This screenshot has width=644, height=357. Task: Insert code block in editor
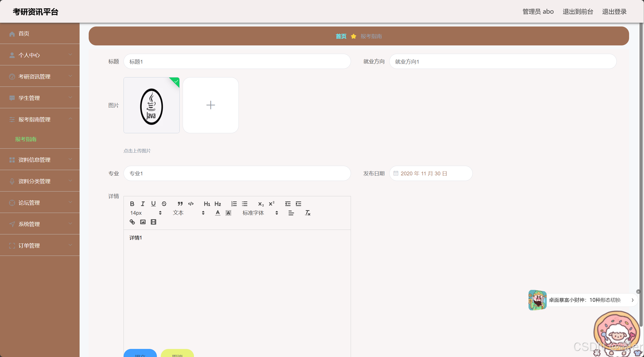point(191,204)
